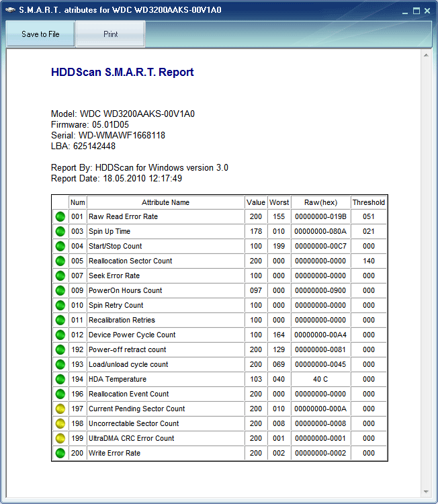438x504 pixels.
Task: Click raw value 00000000-019B
Action: (x=320, y=216)
